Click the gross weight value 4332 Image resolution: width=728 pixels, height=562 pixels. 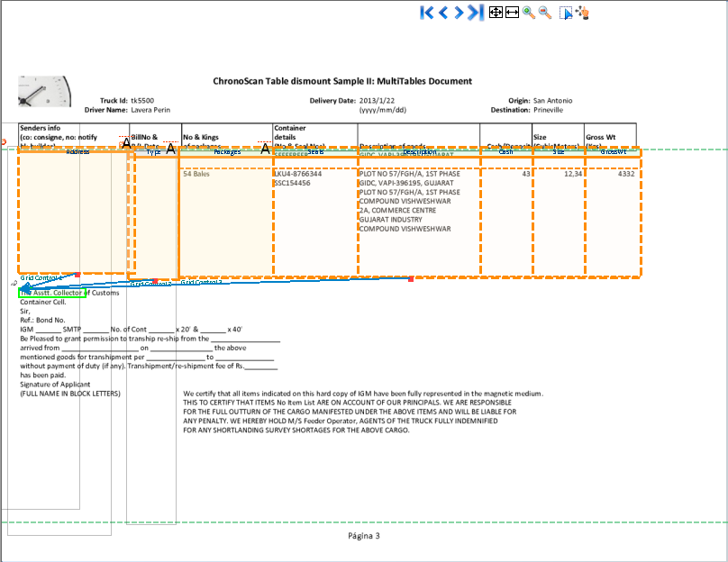click(626, 174)
